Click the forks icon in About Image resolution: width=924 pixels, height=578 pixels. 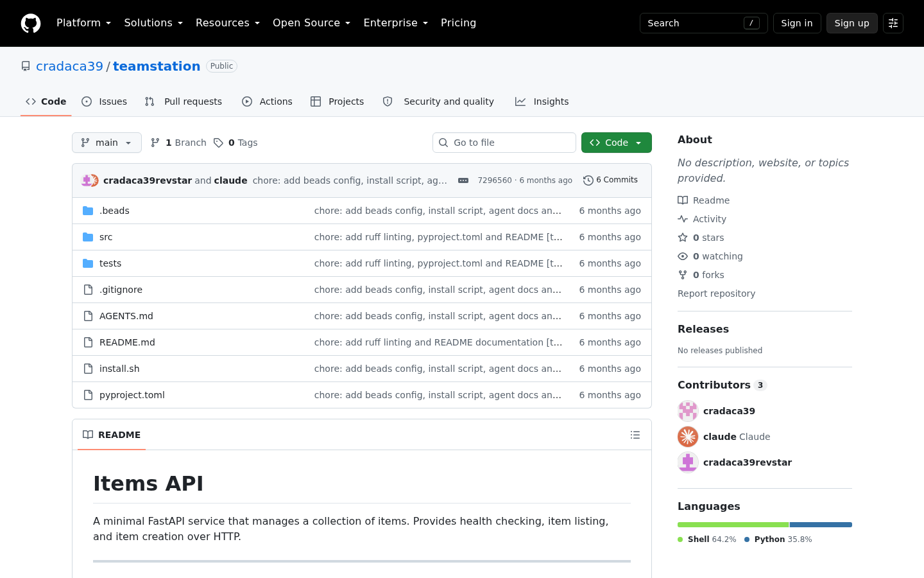683,275
